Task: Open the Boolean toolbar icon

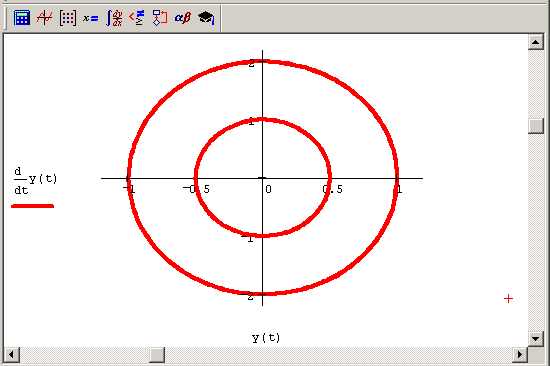Action: (137, 17)
